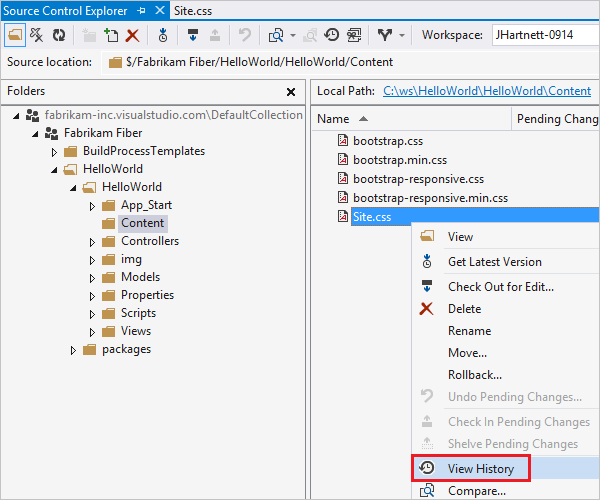Choose Compare... from context menu
Viewport: 600px width, 500px height.
click(477, 490)
